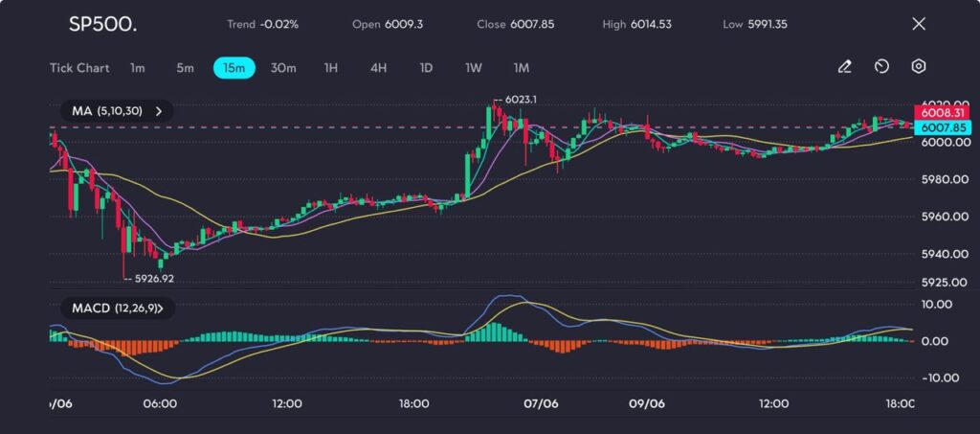Image resolution: width=980 pixels, height=434 pixels.
Task: Click the 5926.92 low price marker
Action: pos(153,279)
